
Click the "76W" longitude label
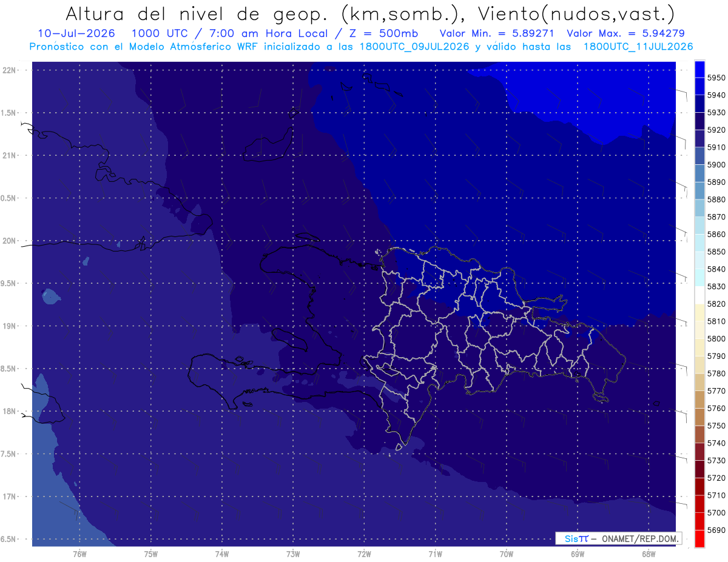tap(79, 554)
